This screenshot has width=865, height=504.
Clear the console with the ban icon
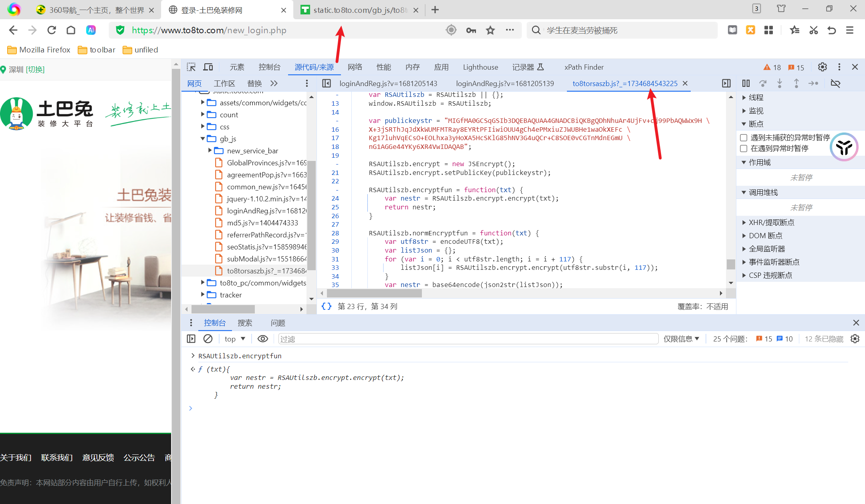coord(208,339)
